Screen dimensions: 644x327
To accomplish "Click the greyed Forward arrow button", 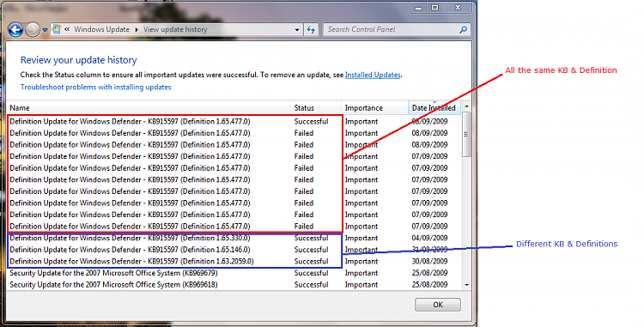I will [x=33, y=29].
